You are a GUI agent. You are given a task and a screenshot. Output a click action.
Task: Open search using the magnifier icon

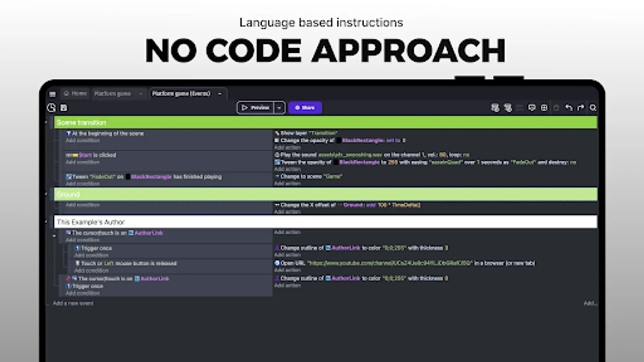coord(593,107)
